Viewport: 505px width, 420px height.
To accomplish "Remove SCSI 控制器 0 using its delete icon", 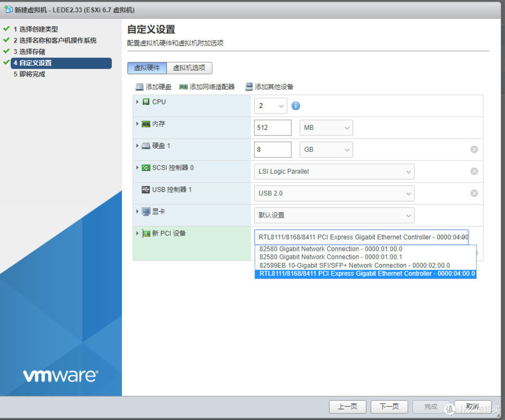I will coord(474,171).
